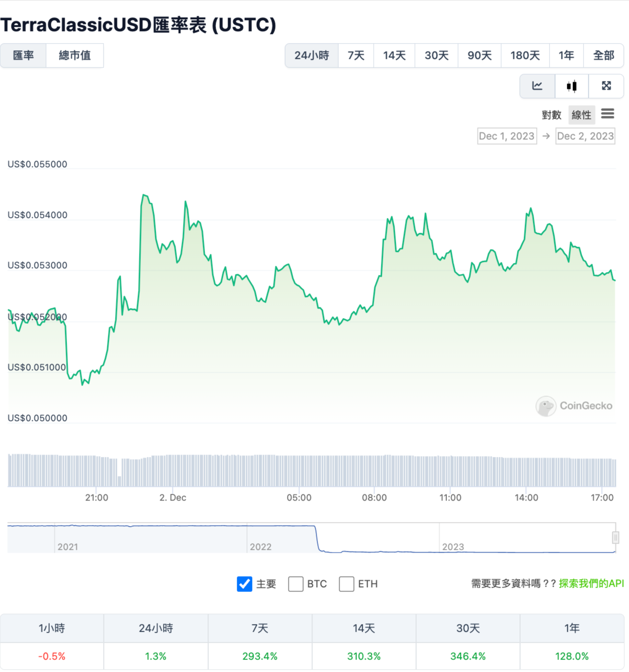
Task: Enable the ETH comparison checkbox
Action: pos(346,584)
